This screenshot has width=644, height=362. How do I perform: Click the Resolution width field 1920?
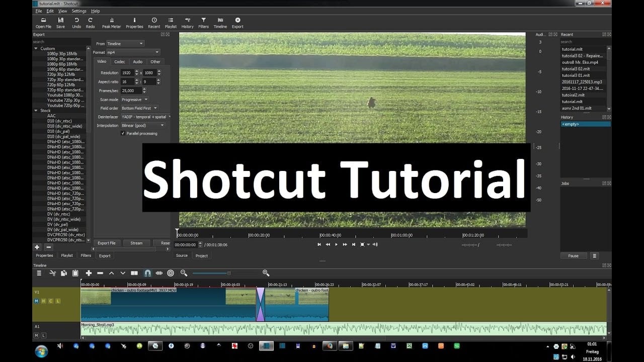[129, 72]
